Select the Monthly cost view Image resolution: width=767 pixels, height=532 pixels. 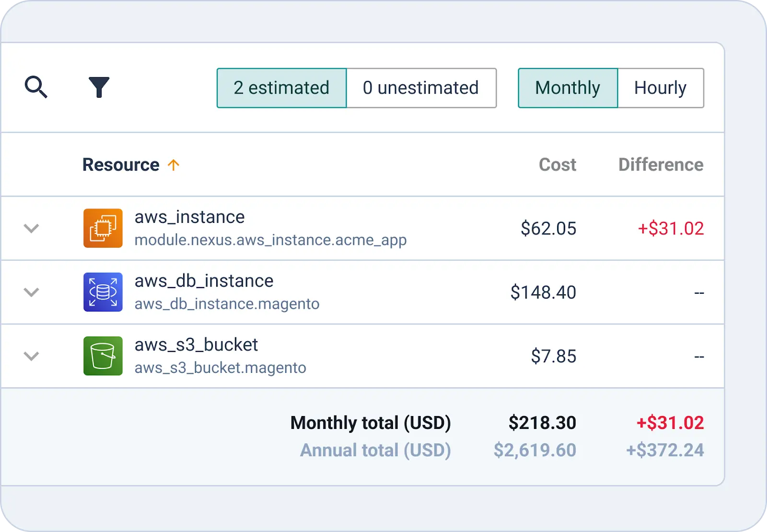click(568, 88)
